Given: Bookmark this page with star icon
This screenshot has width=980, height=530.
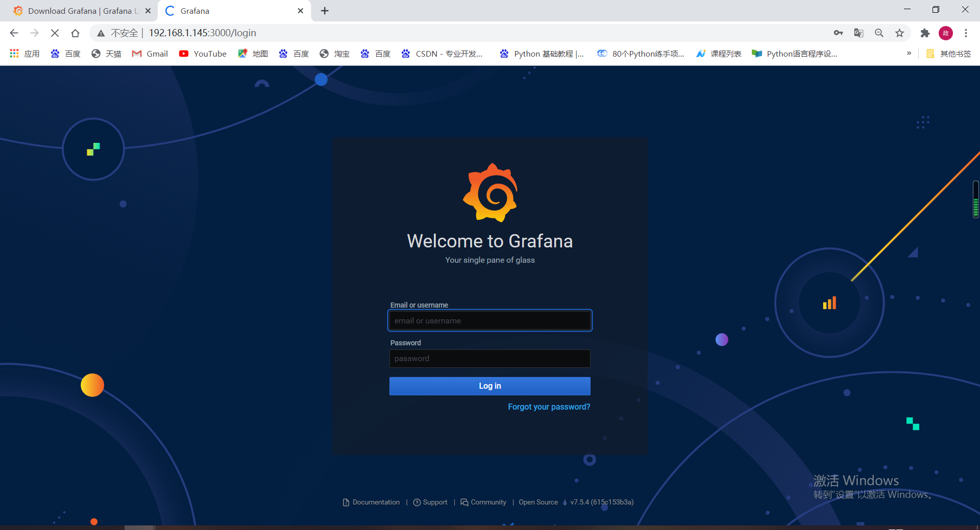Looking at the screenshot, I should point(899,33).
